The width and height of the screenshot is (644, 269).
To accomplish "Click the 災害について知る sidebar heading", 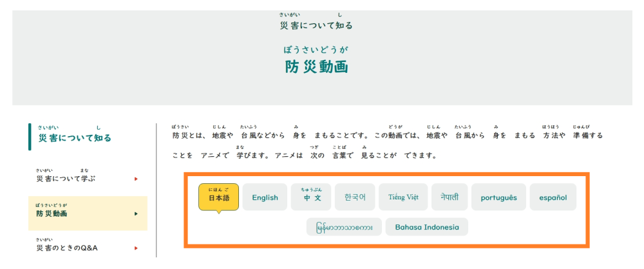I will click(x=74, y=137).
